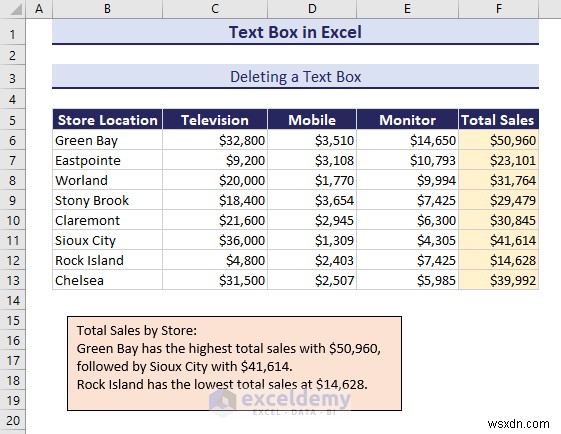The height and width of the screenshot is (434, 561).
Task: Click the Store Location header cell
Action: point(107,120)
